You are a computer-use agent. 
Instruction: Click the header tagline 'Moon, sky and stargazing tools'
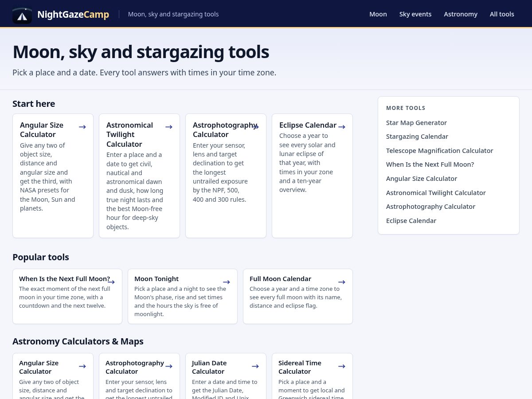pyautogui.click(x=173, y=14)
